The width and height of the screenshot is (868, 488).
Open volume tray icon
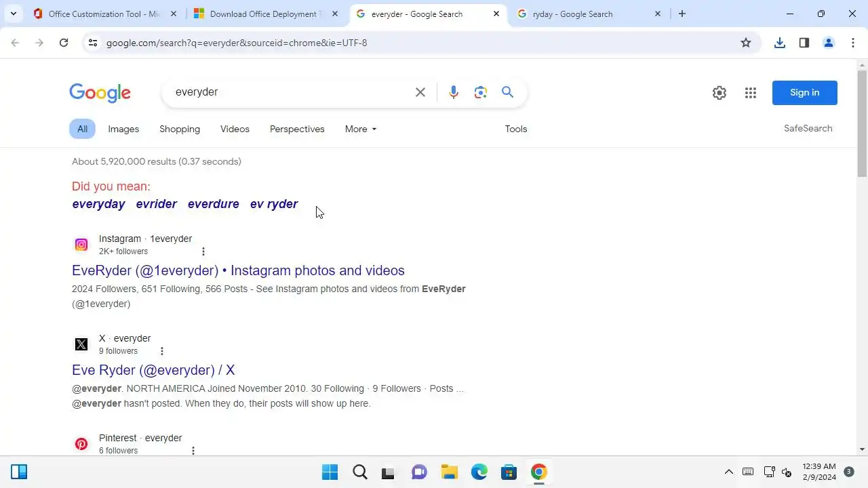coord(787,472)
